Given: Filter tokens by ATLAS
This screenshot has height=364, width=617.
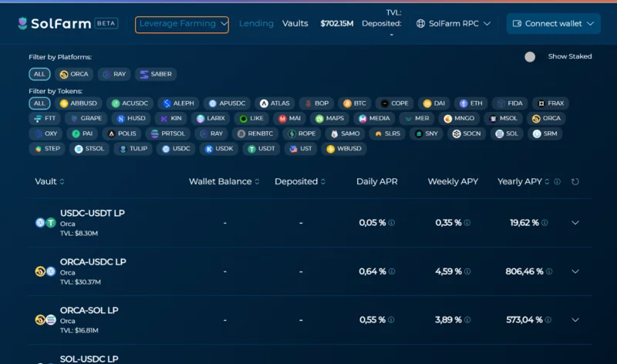Looking at the screenshot, I should pyautogui.click(x=275, y=103).
